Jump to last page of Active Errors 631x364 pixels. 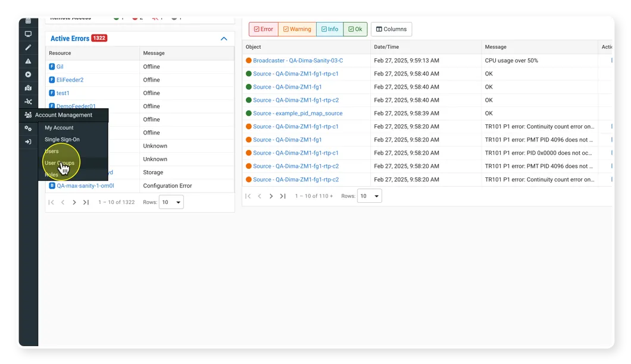click(x=86, y=202)
